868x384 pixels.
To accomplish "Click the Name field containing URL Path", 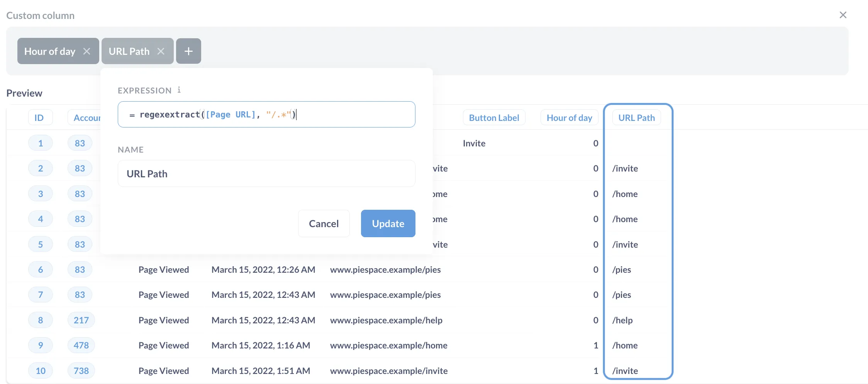I will click(266, 173).
